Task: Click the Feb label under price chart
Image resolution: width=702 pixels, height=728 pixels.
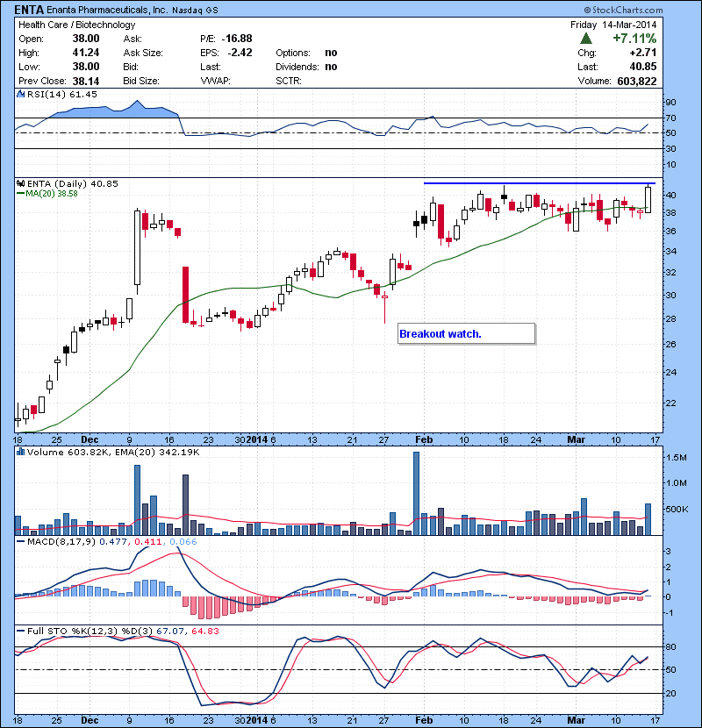Action: tap(424, 439)
